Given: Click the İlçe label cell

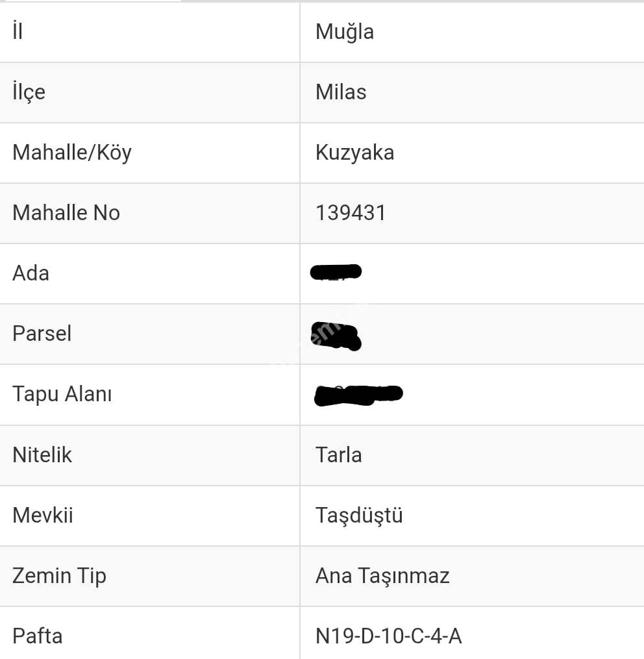Looking at the screenshot, I should [29, 92].
